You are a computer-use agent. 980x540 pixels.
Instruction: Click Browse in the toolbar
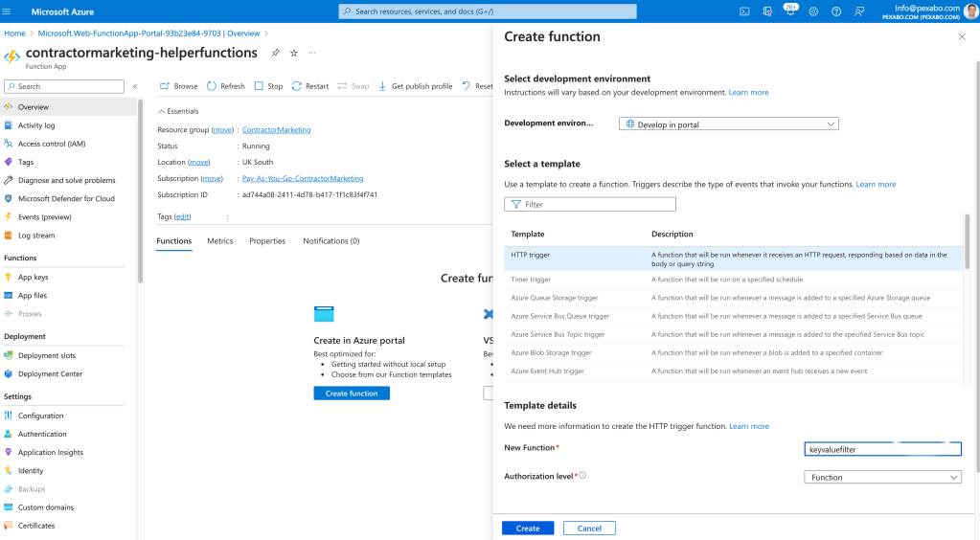pos(179,86)
